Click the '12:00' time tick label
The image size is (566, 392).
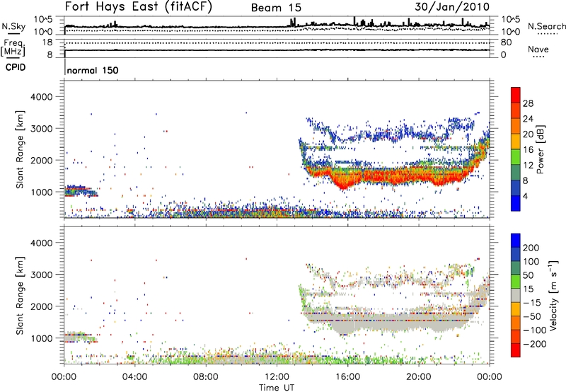(x=277, y=377)
